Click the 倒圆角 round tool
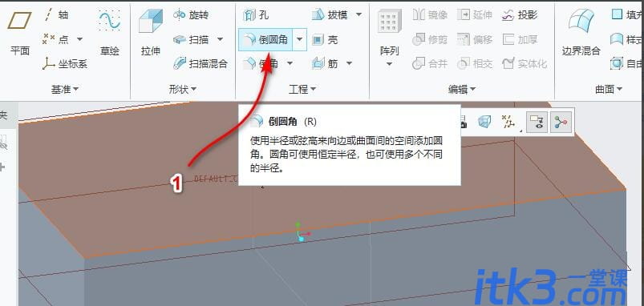The height and width of the screenshot is (306, 644). point(265,40)
